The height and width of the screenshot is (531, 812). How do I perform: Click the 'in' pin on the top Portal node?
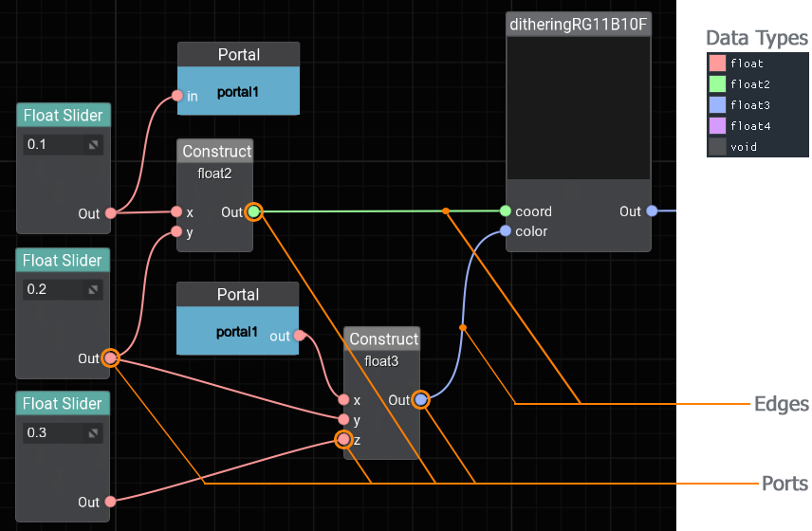176,96
